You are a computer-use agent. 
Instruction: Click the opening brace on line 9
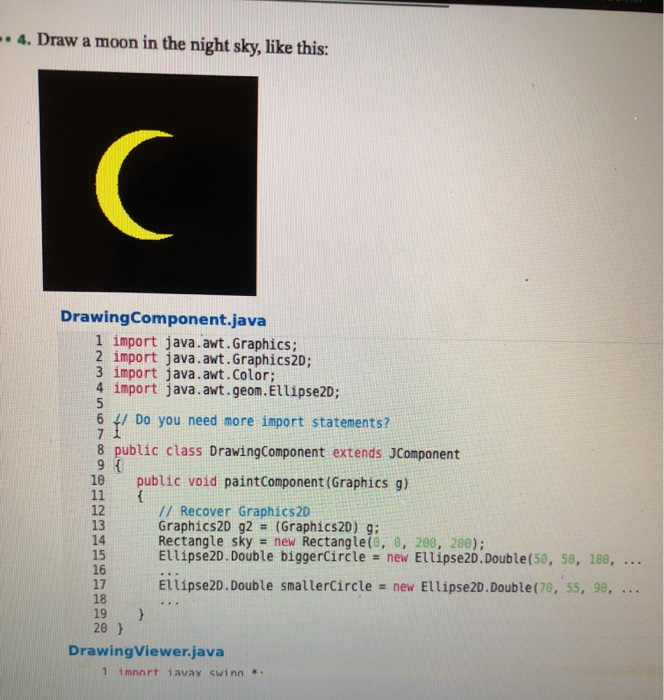pyautogui.click(x=118, y=466)
